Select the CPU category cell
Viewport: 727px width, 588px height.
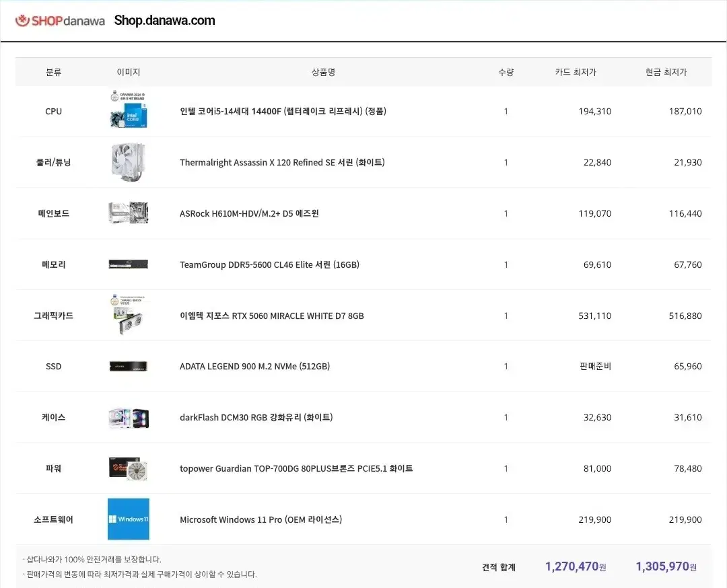53,111
